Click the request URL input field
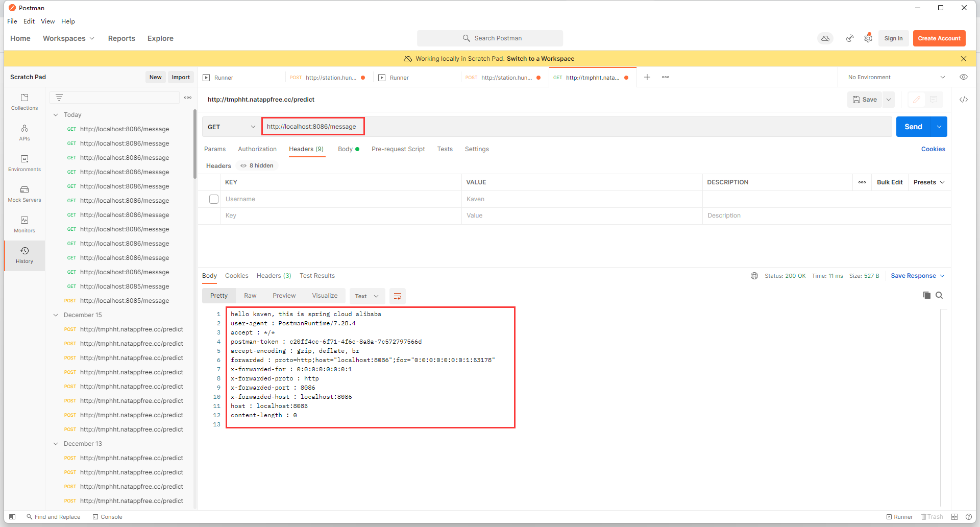980x527 pixels. 577,127
